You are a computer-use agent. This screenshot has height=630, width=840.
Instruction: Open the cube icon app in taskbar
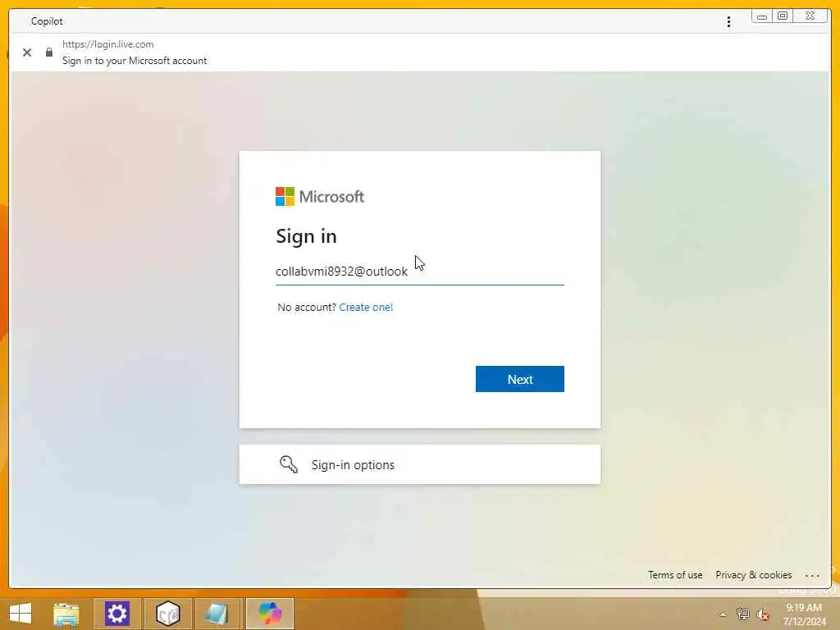(x=167, y=614)
